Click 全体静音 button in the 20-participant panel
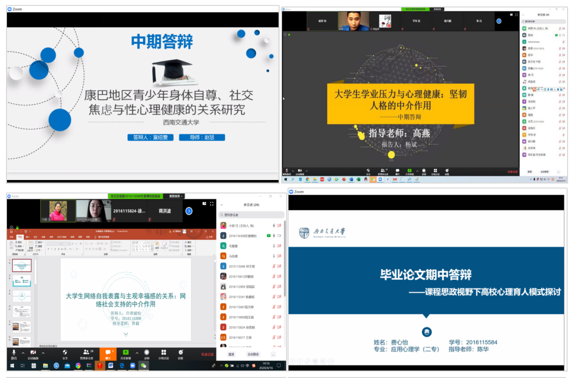Viewport: 588px width, 378px height. pyautogui.click(x=253, y=355)
